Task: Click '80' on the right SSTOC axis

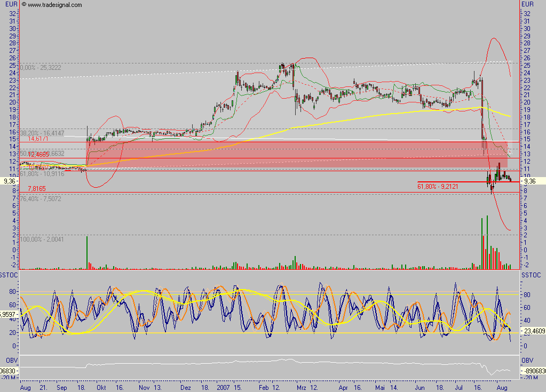Action: (x=527, y=294)
